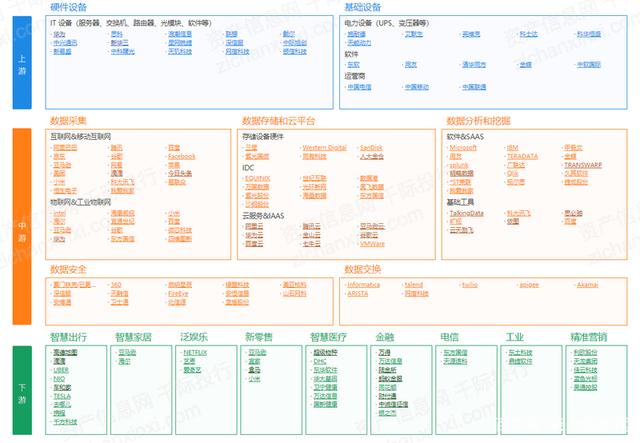640x443 pixels.
Task: Click the 智慧家居 column heading
Action: [x=133, y=337]
